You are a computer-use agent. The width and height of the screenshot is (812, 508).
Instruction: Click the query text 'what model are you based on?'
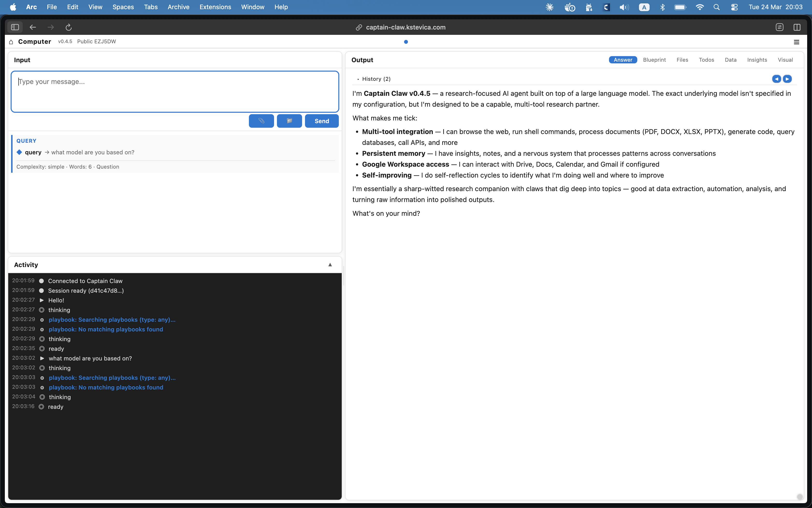93,152
